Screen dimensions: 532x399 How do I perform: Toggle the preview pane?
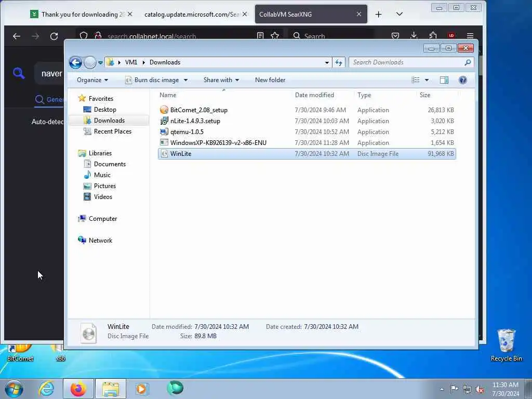(x=444, y=80)
